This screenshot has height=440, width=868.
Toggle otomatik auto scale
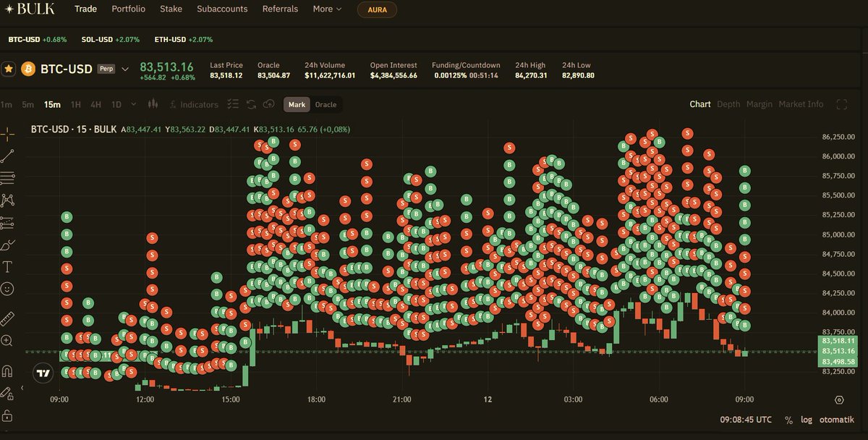838,420
